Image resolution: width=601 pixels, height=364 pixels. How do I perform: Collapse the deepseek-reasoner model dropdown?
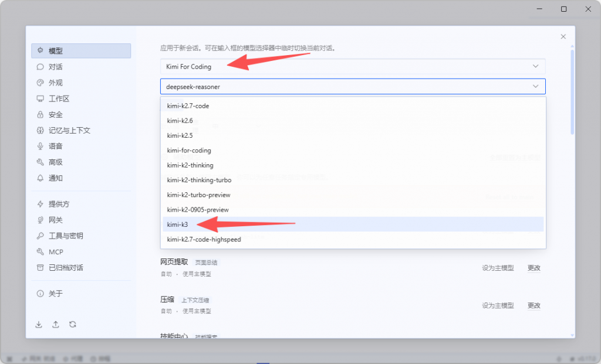[353, 87]
